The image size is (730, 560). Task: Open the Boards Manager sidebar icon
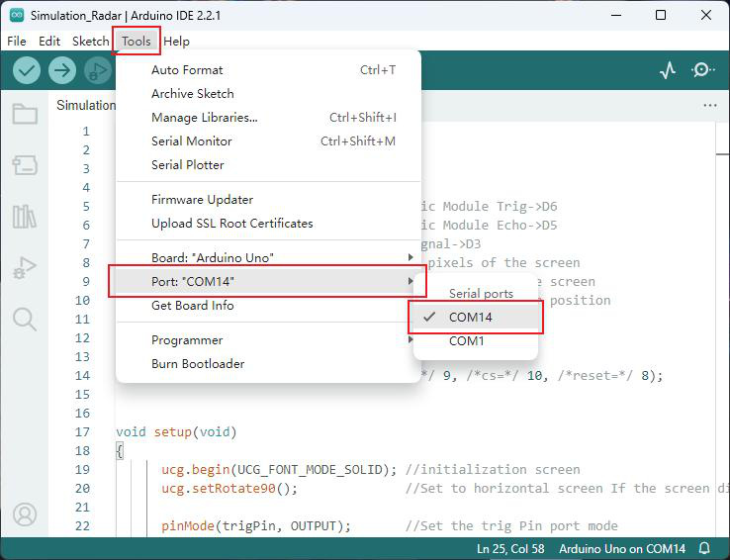point(25,165)
